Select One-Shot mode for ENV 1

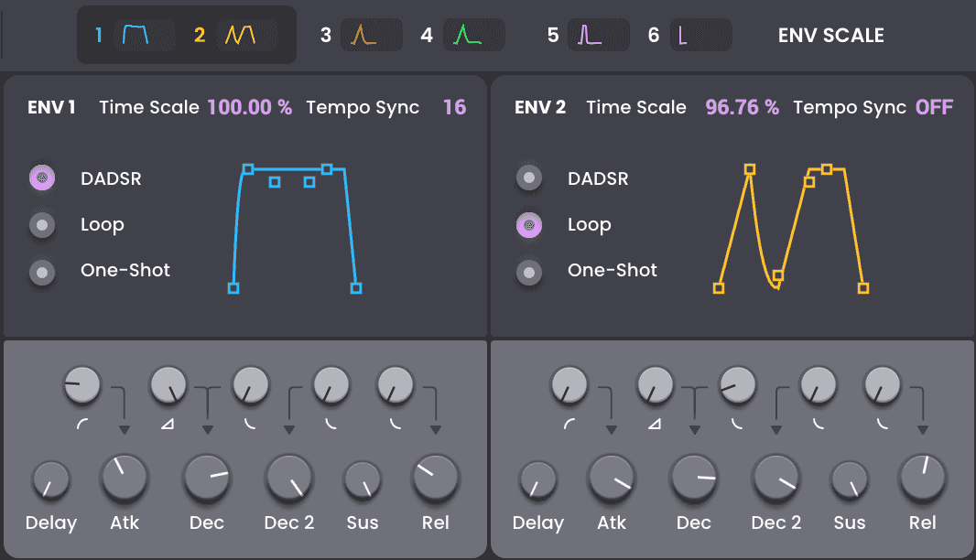tap(42, 272)
